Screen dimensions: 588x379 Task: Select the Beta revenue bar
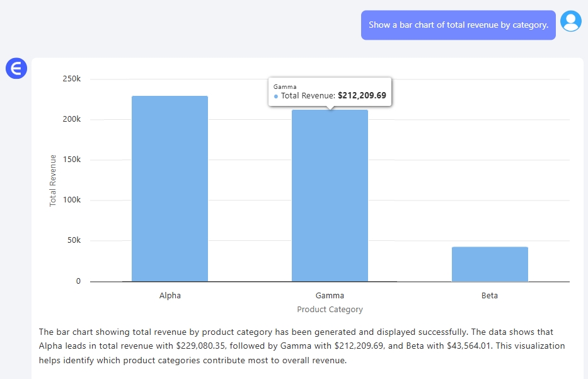[x=490, y=264]
